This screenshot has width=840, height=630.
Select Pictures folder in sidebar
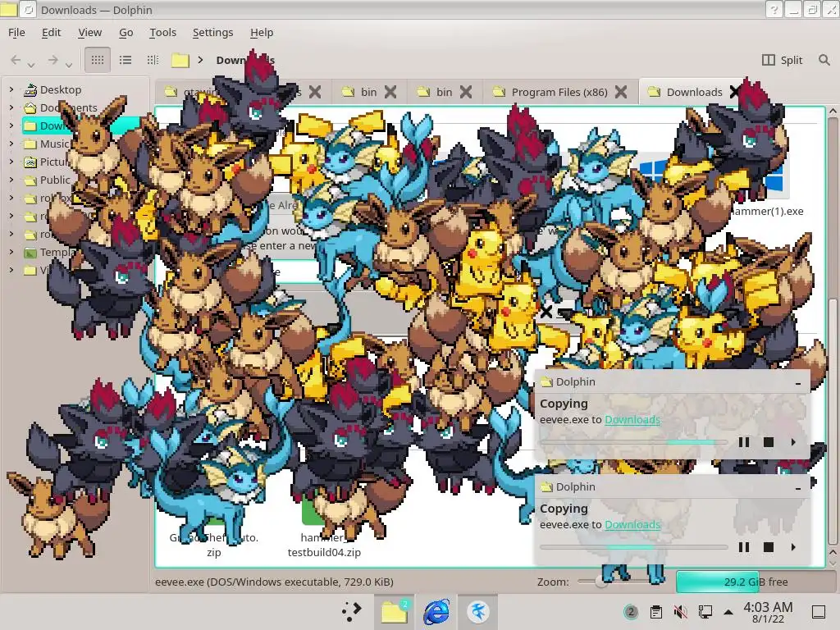46,162
